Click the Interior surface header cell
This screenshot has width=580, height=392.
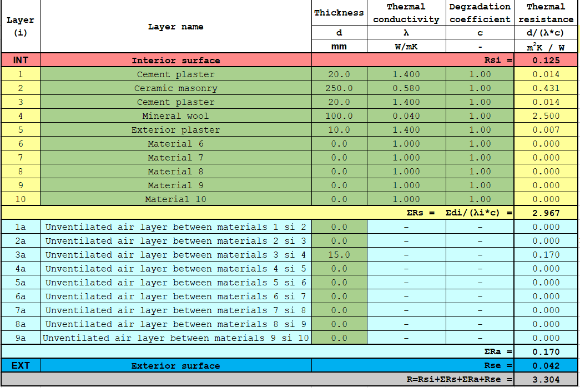pos(175,61)
